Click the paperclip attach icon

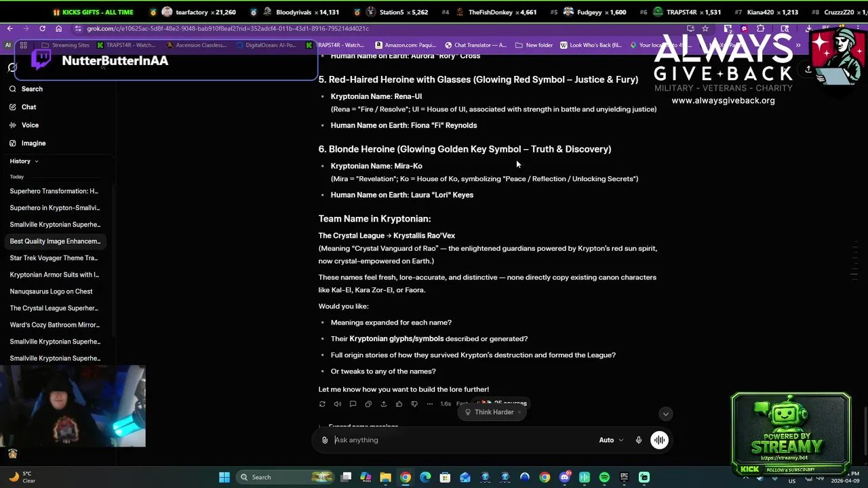[325, 440]
